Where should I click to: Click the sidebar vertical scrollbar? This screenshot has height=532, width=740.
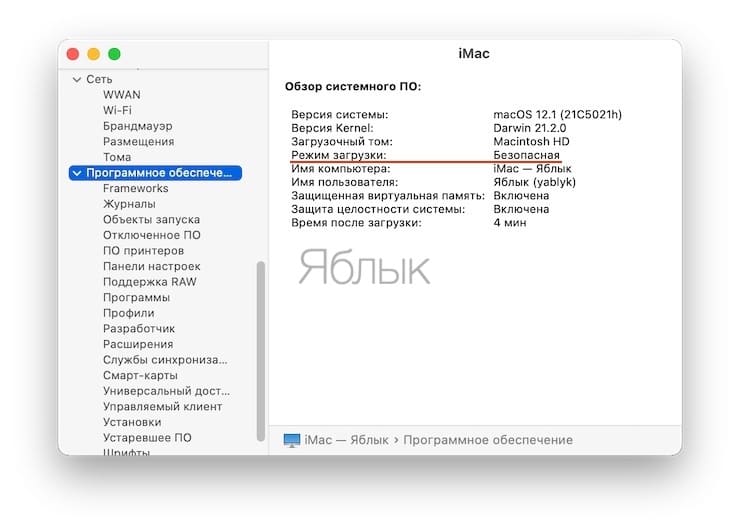coord(261,351)
